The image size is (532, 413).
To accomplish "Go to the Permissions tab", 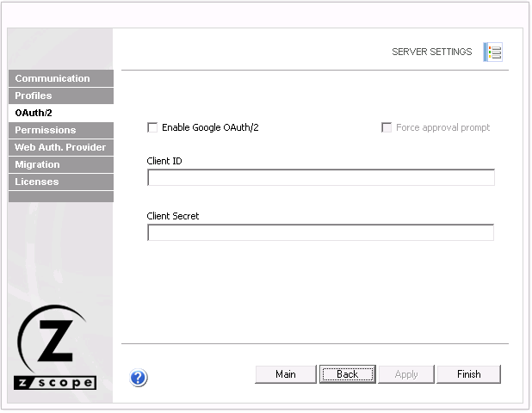I will click(x=60, y=130).
